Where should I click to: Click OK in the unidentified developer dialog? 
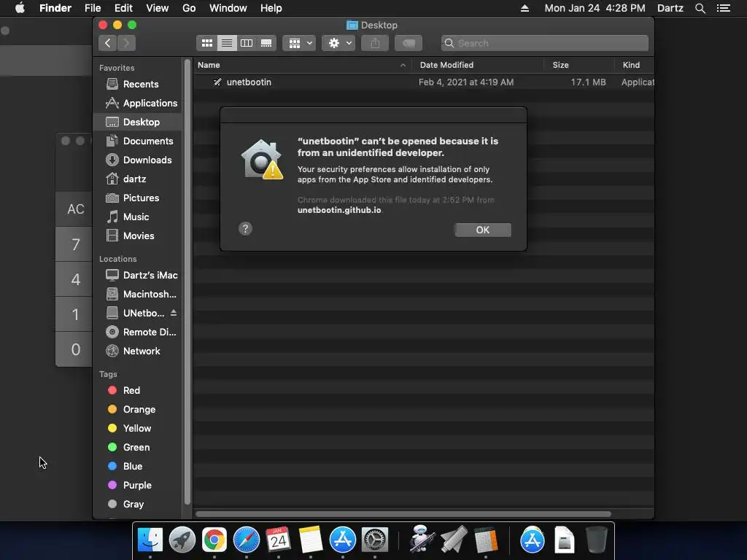coord(483,230)
